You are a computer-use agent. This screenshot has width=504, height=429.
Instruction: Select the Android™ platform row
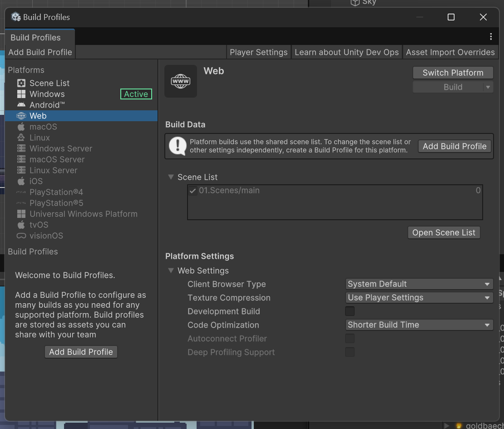[81, 105]
